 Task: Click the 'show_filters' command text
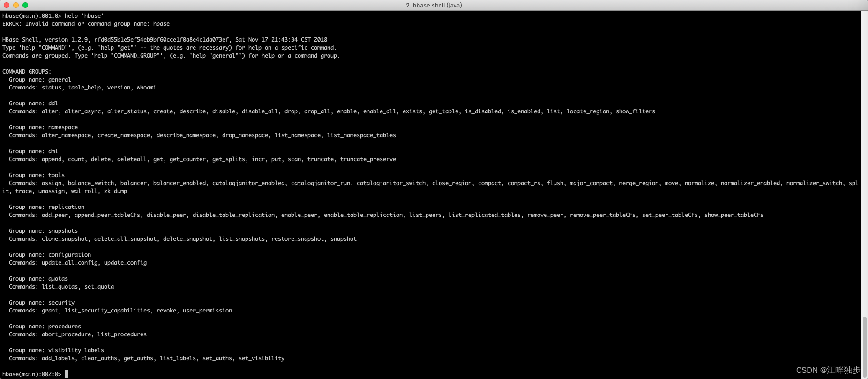pos(636,111)
